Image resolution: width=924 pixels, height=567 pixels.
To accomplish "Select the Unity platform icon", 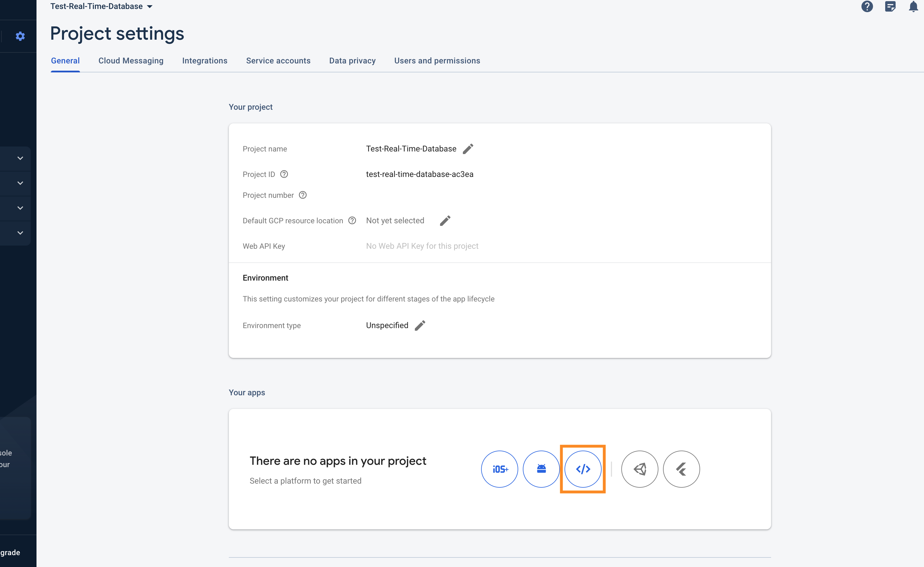I will coord(640,469).
